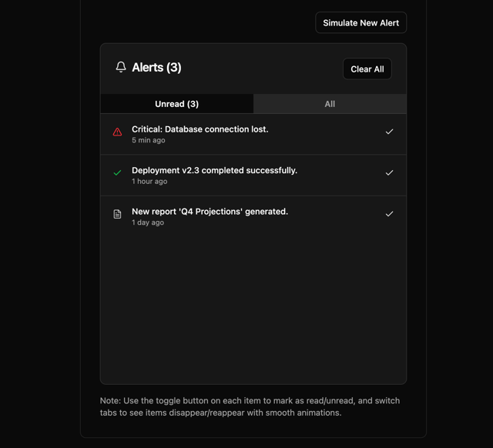
Task: Click the bell icon next to Alerts
Action: point(121,67)
